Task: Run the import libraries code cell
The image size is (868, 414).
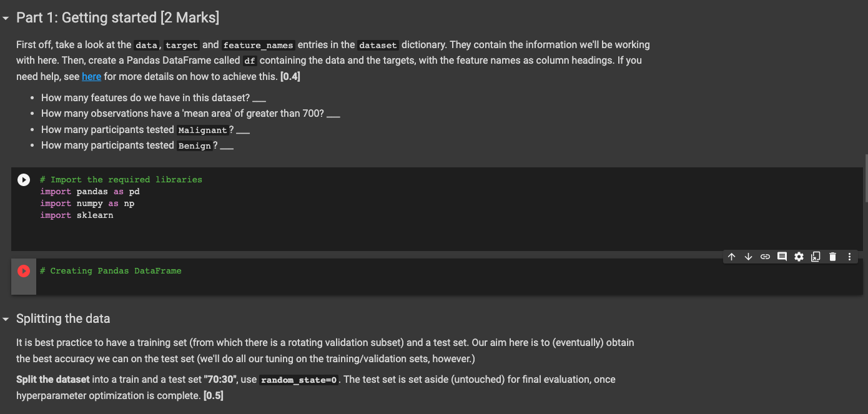Action: (x=23, y=179)
